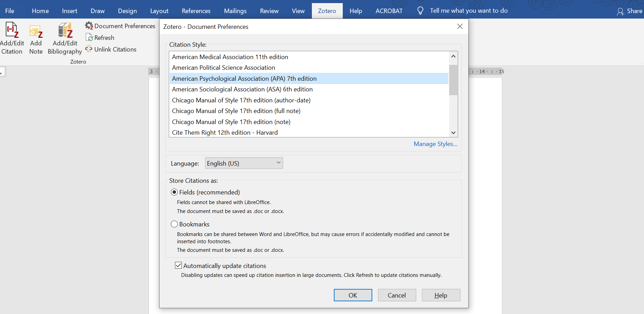The image size is (644, 314).
Task: Toggle Automatically update citations checkbox
Action: pyautogui.click(x=178, y=265)
